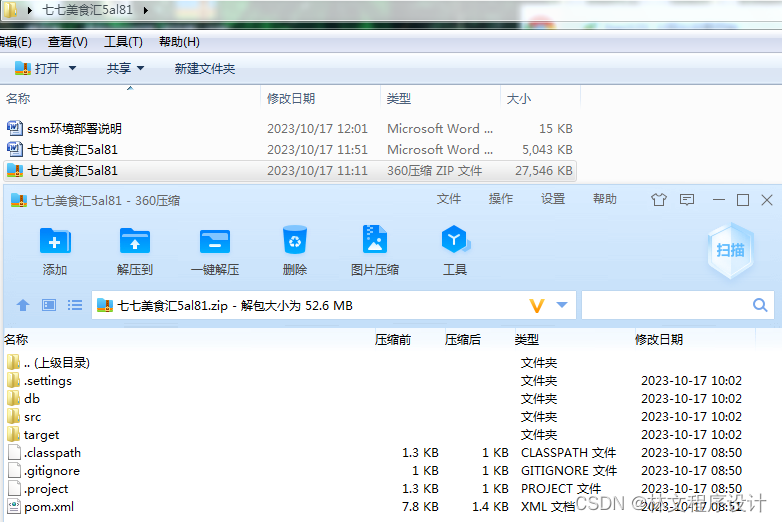This screenshot has height=522, width=782.
Task: Click the 一键解压 one-click extract icon
Action: [x=215, y=241]
